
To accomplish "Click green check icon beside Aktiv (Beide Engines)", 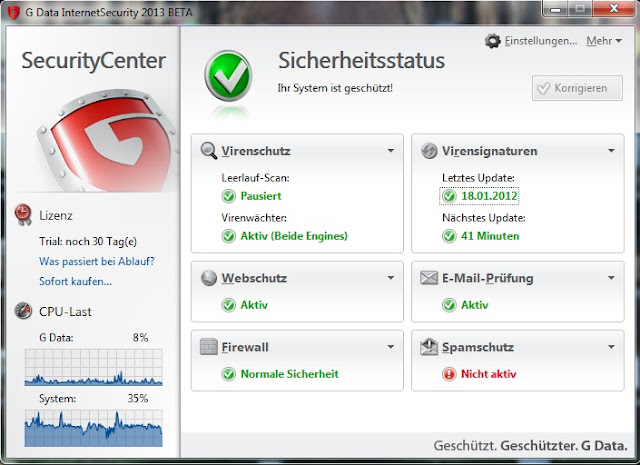I will (x=229, y=236).
